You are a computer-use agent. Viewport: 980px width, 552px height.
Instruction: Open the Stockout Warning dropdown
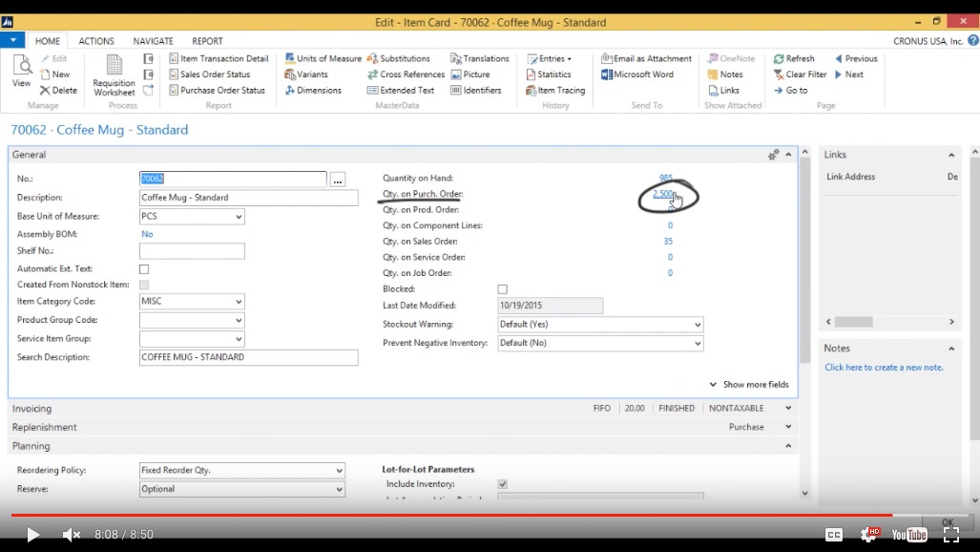pos(697,325)
